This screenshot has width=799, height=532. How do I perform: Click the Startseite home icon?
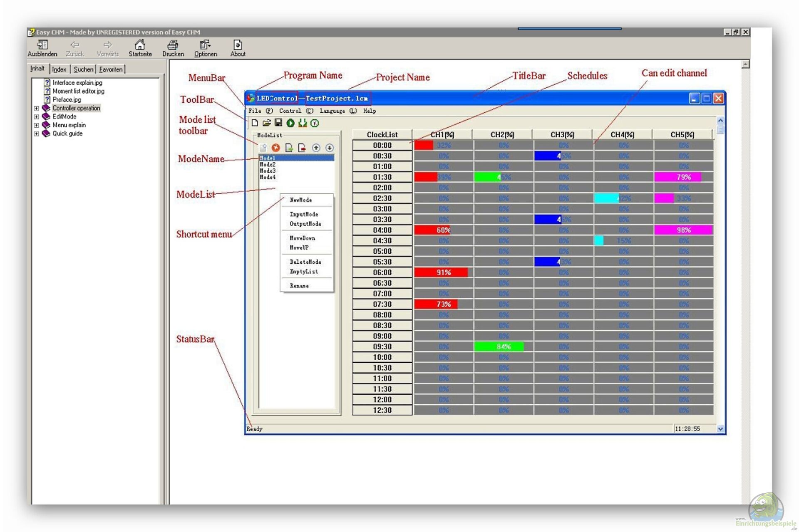click(x=140, y=45)
